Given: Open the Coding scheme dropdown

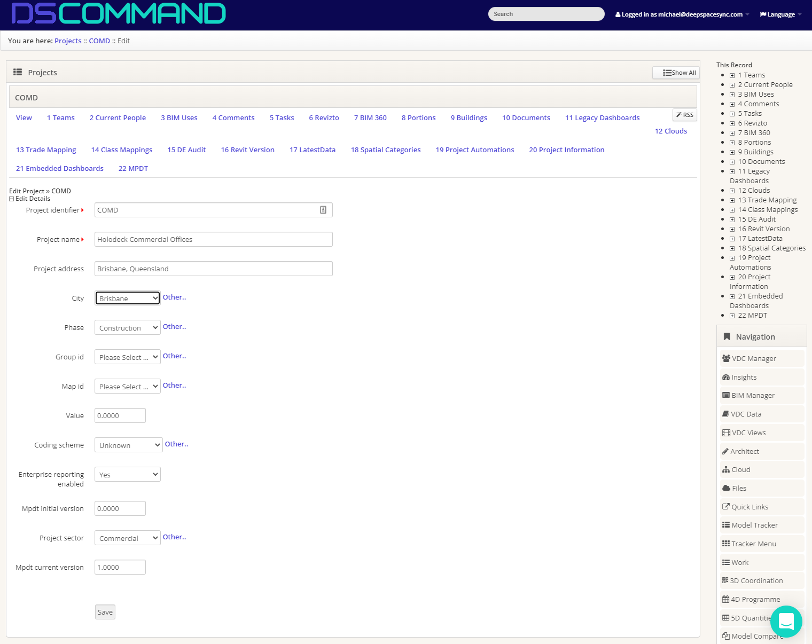Looking at the screenshot, I should (x=129, y=445).
